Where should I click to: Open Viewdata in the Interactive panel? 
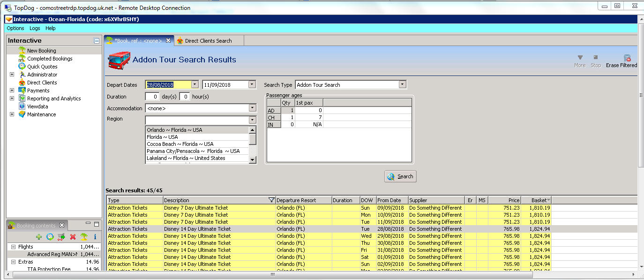coord(37,106)
